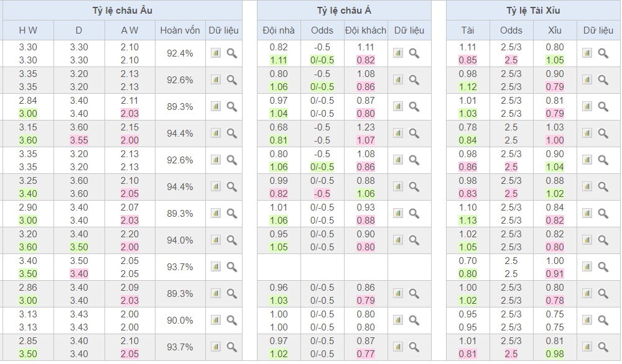Open chart icon in Tài Xỉu row with 1.13
Screen dimensions: 622x364
[x=587, y=214]
